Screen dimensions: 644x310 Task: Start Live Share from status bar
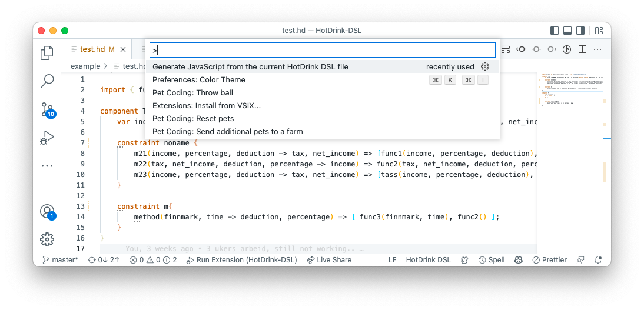(330, 260)
